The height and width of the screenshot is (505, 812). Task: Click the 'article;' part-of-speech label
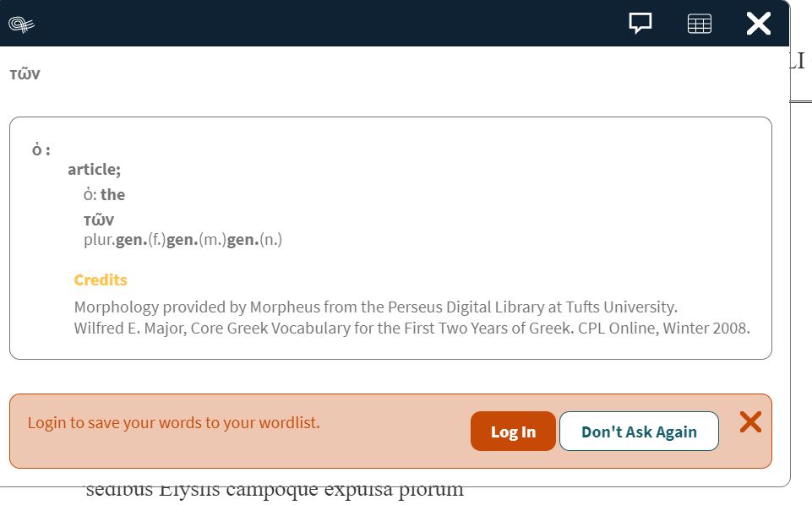(x=94, y=169)
